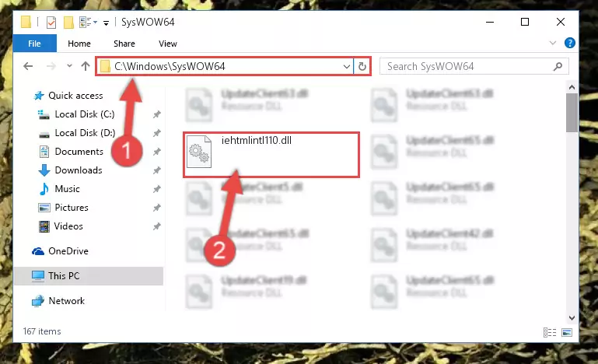Click the Back navigation arrow
The image size is (598, 364).
[28, 66]
